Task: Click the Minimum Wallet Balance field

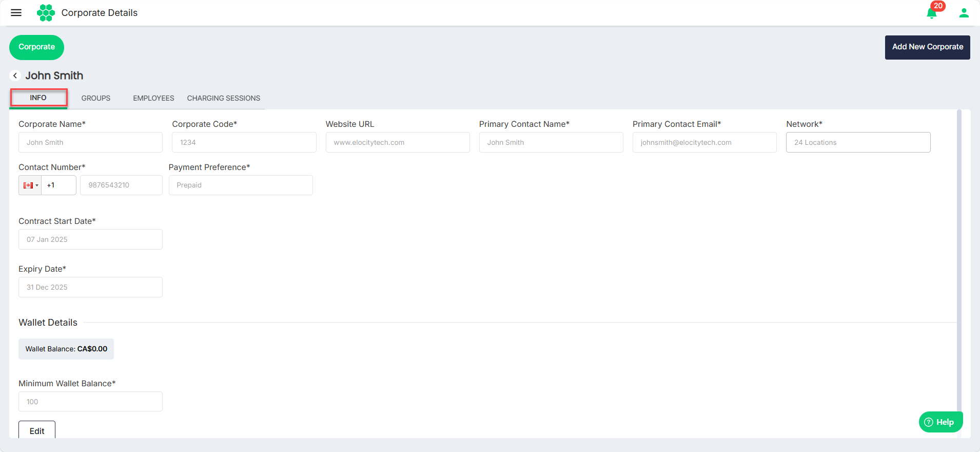Action: point(90,402)
